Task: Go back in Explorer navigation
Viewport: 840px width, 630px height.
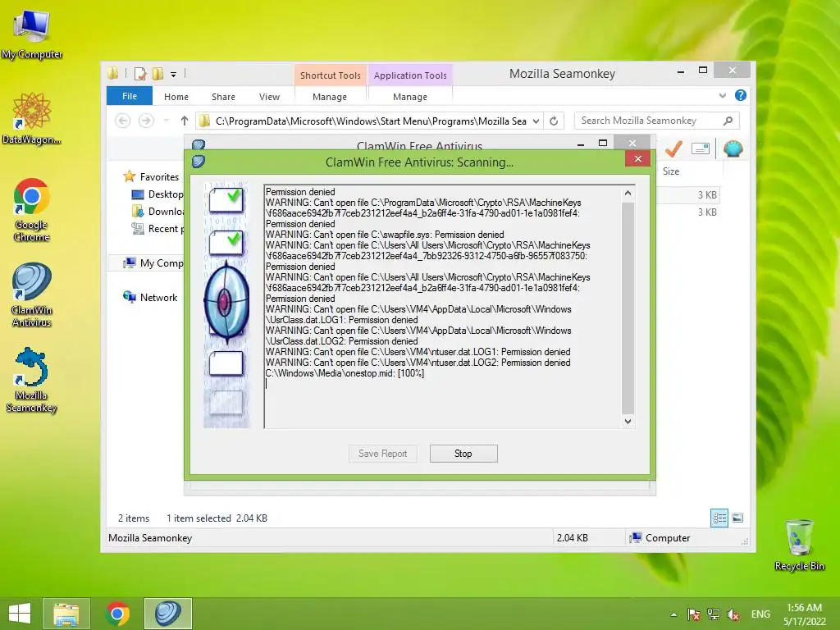Action: [x=123, y=121]
